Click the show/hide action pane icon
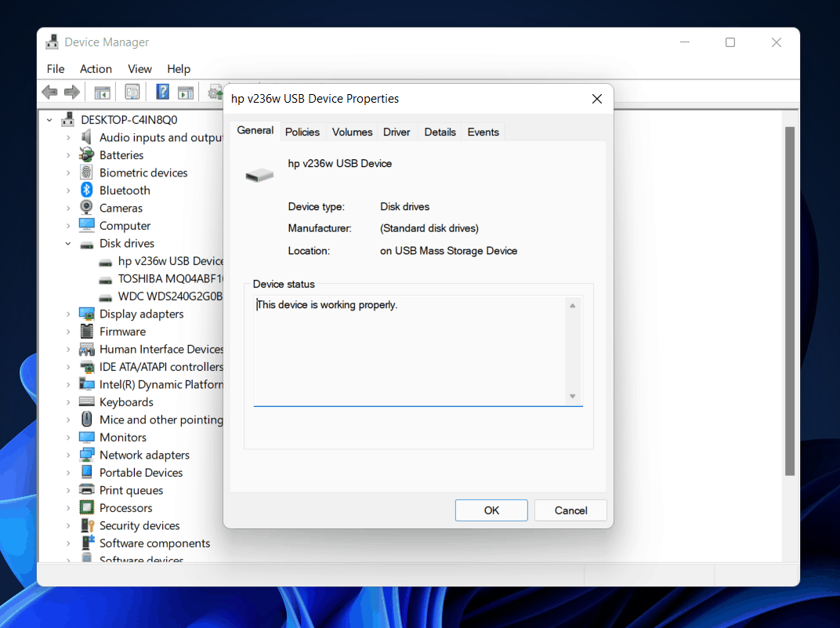This screenshot has width=840, height=628. (186, 93)
